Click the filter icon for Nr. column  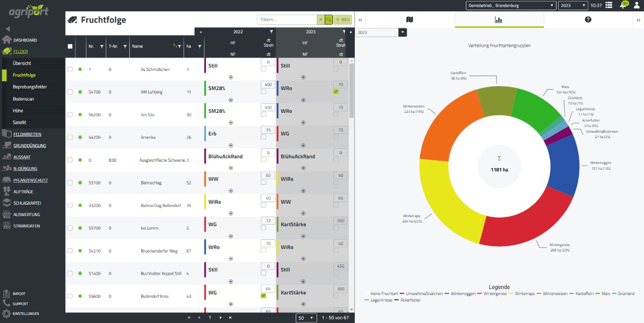click(x=101, y=47)
